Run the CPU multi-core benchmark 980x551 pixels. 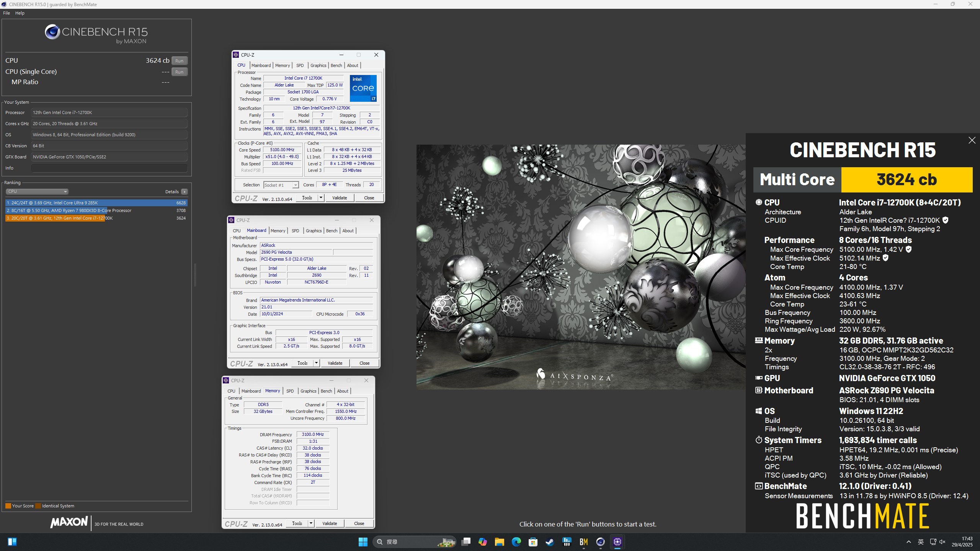coord(180,61)
